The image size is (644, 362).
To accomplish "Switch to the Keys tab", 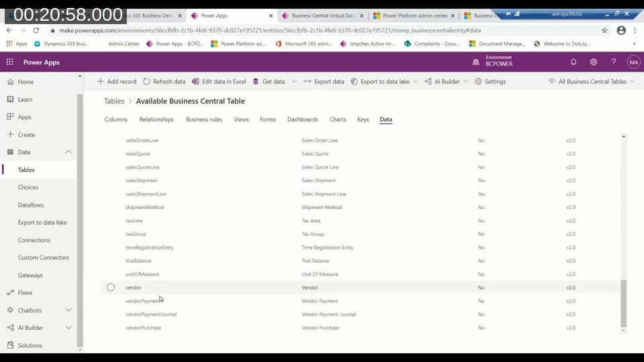I will pyautogui.click(x=363, y=119).
